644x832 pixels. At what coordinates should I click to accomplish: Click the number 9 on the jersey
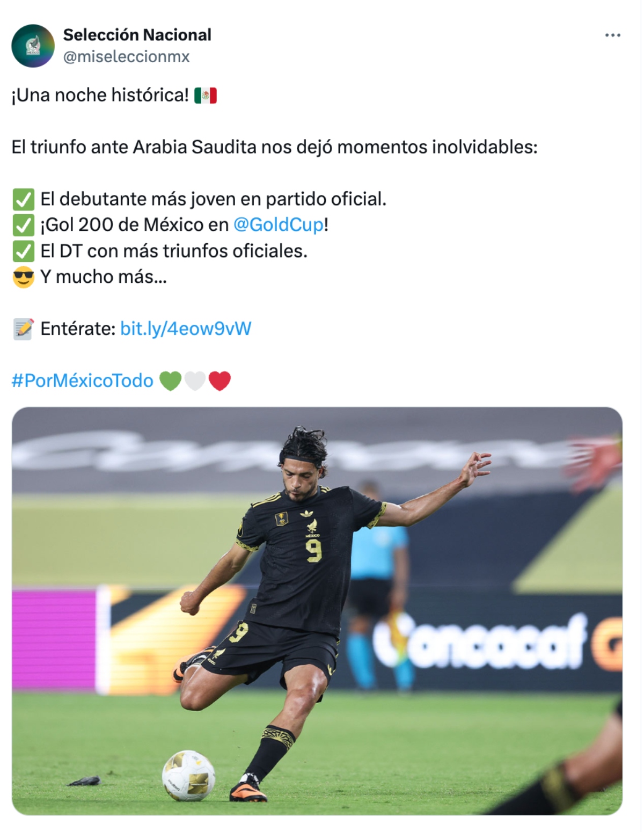click(314, 551)
